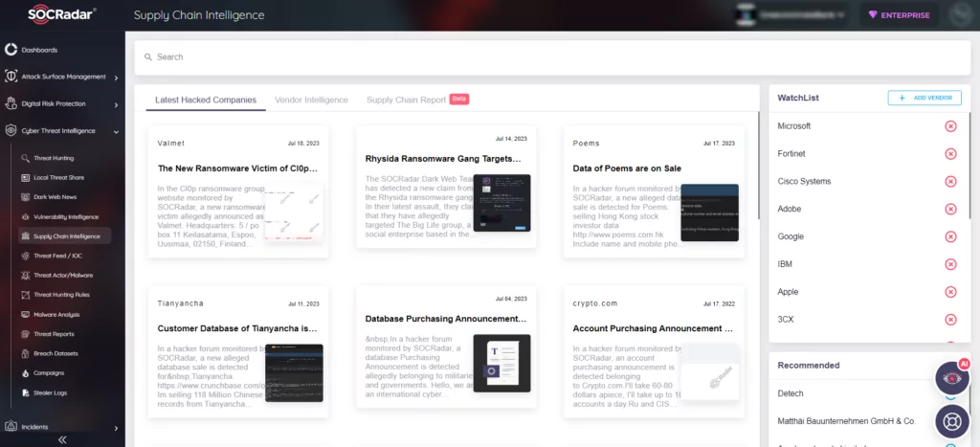
Task: Select Detech in Recommended list
Action: click(790, 393)
